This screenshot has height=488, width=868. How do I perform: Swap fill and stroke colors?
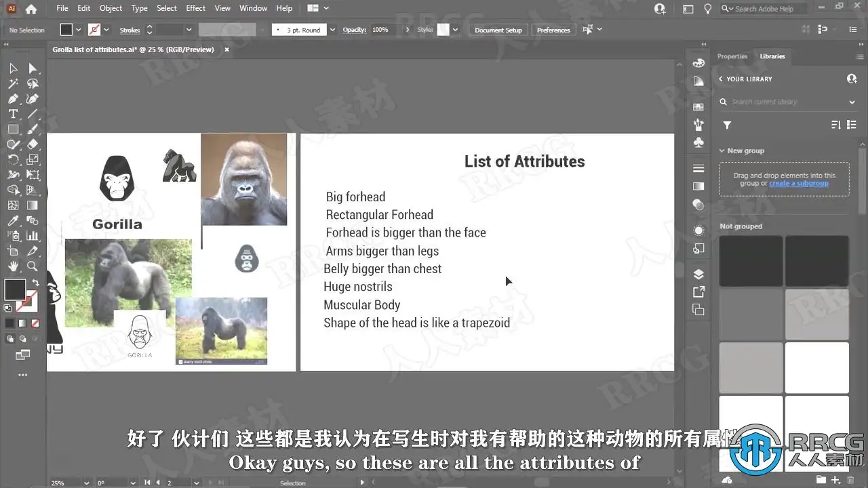35,283
